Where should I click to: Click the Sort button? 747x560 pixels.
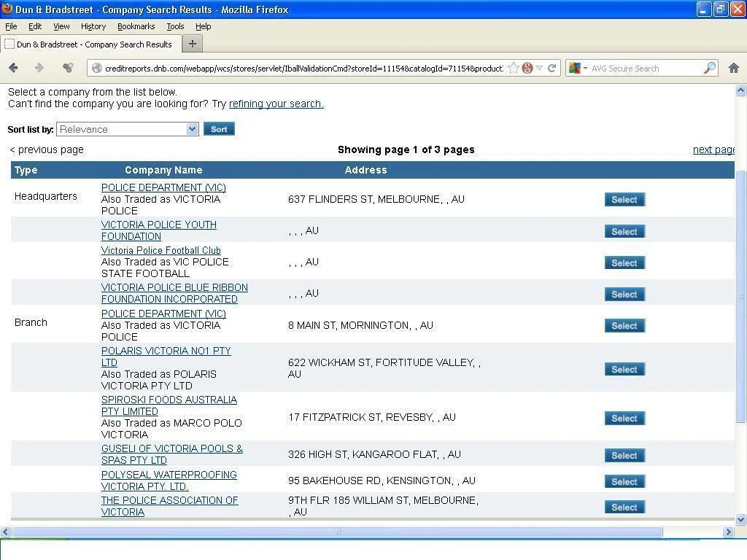pos(219,129)
